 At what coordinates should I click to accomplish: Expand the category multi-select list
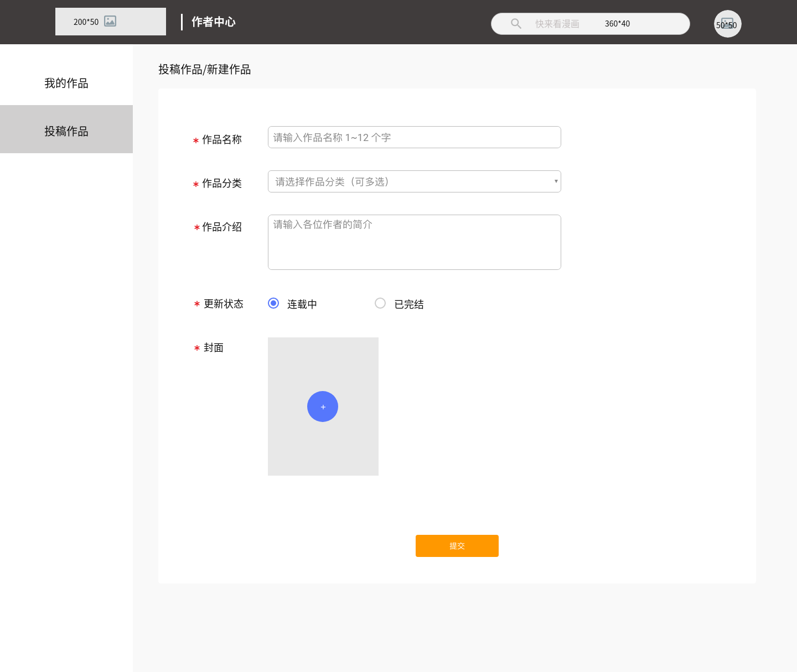414,181
